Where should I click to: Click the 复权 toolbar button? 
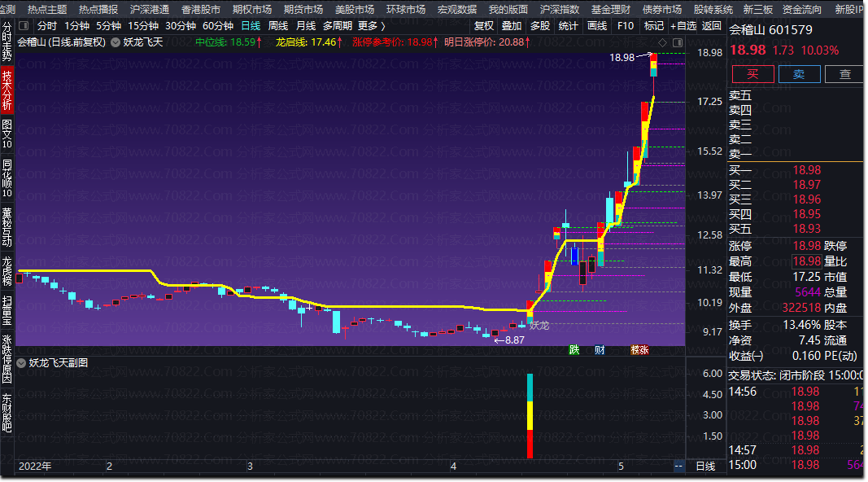pos(484,26)
